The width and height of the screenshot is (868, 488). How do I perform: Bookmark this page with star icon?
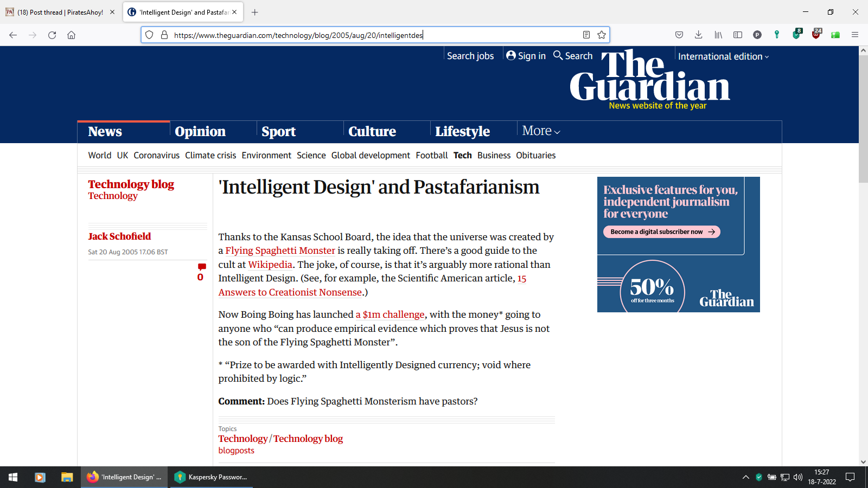(602, 35)
